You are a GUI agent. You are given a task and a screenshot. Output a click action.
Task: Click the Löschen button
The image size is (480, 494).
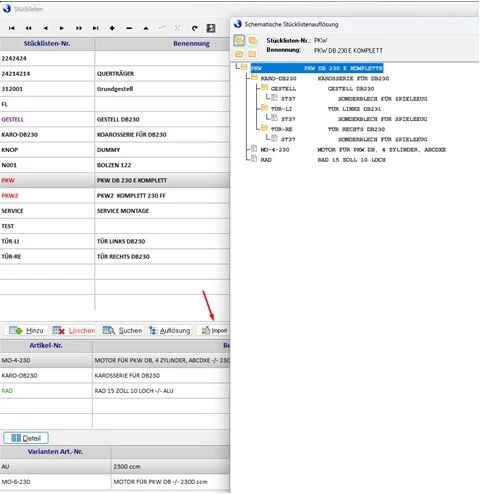click(x=74, y=330)
